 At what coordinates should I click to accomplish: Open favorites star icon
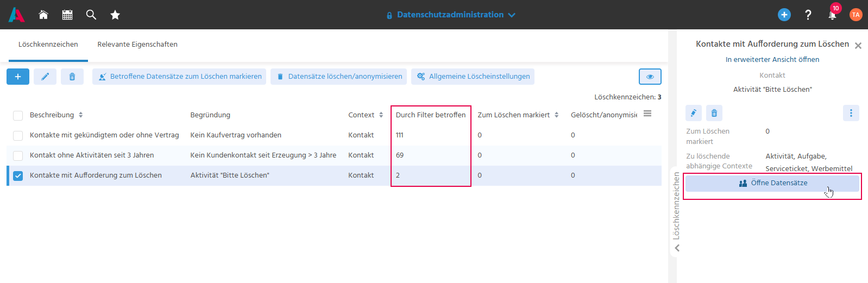tap(115, 15)
